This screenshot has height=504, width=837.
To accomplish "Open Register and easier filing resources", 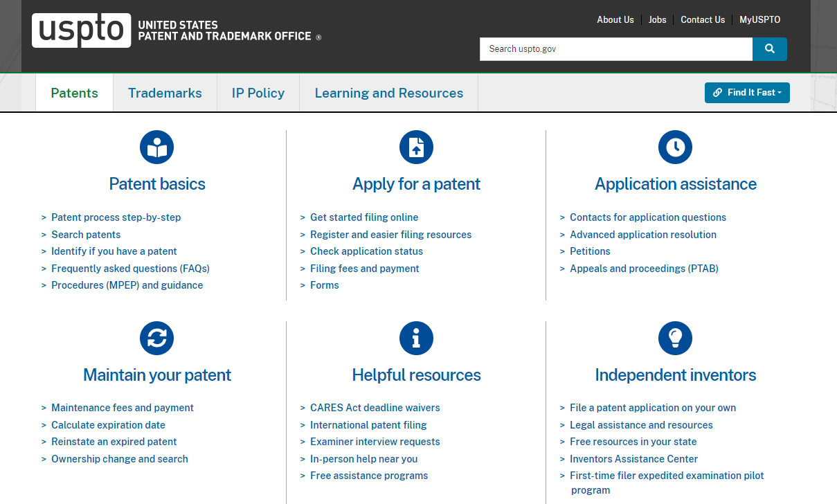I will pyautogui.click(x=391, y=235).
